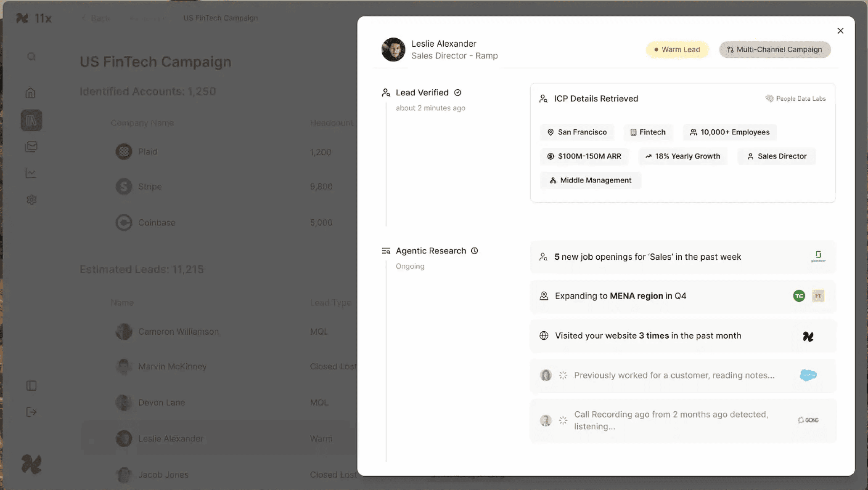Click the Plaid company logo
Image resolution: width=868 pixels, height=490 pixels.
(124, 152)
